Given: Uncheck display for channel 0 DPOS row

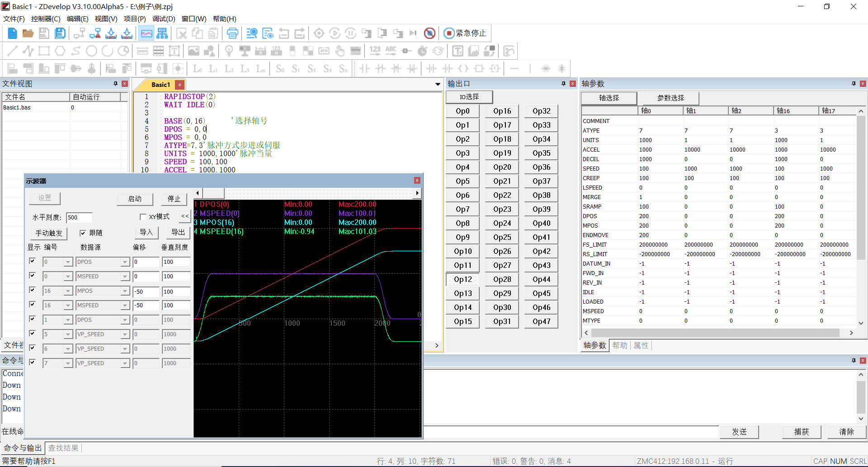Looking at the screenshot, I should (x=32, y=261).
